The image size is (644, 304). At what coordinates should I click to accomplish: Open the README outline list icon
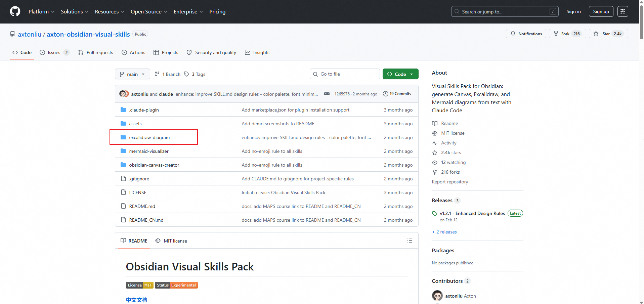410,241
